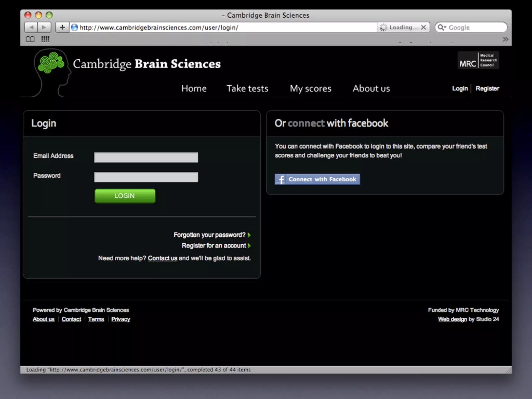Image resolution: width=532 pixels, height=399 pixels.
Task: Open the About us navigation item
Action: pos(371,89)
